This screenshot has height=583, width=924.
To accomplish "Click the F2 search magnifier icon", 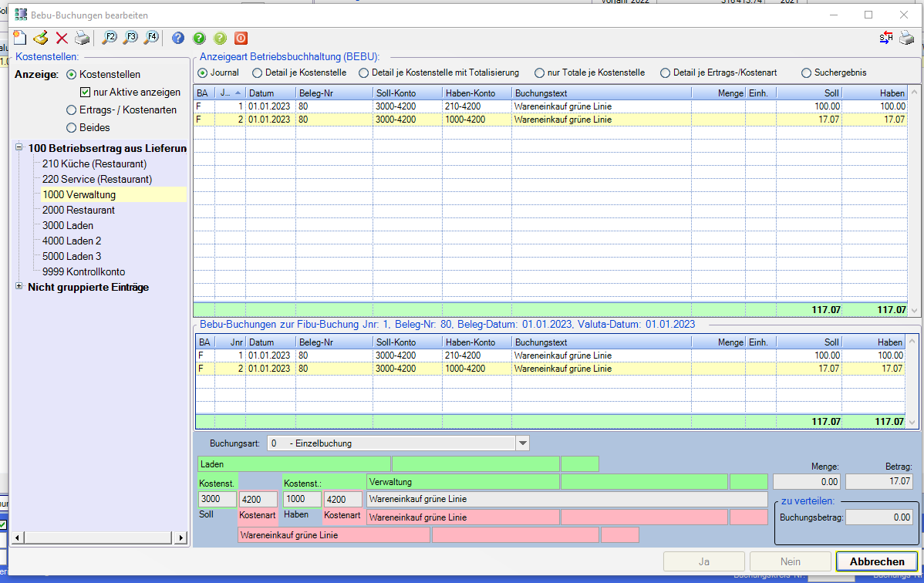I will pos(110,38).
